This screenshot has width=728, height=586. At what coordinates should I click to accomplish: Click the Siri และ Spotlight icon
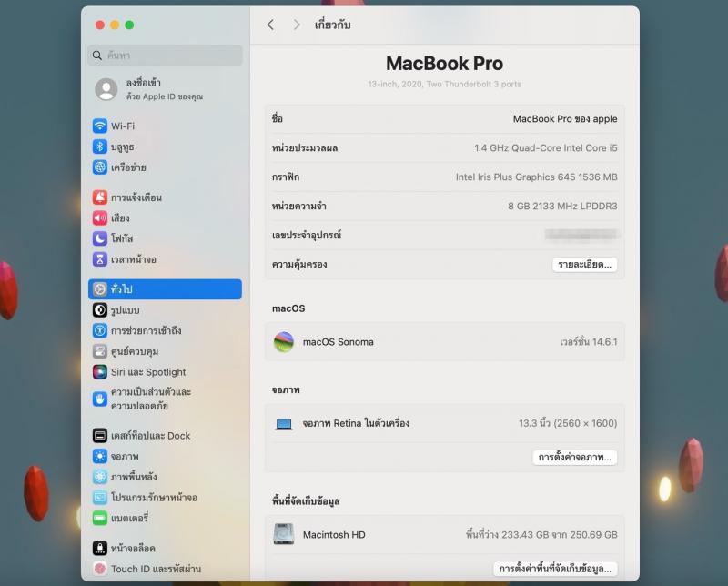100,372
